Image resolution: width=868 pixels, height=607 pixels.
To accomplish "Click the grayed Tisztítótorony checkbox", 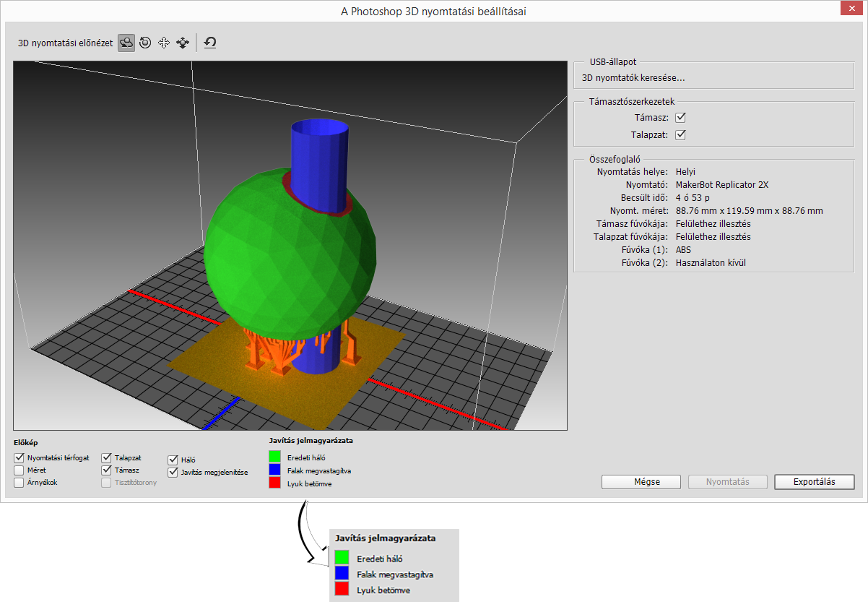I will (x=107, y=483).
